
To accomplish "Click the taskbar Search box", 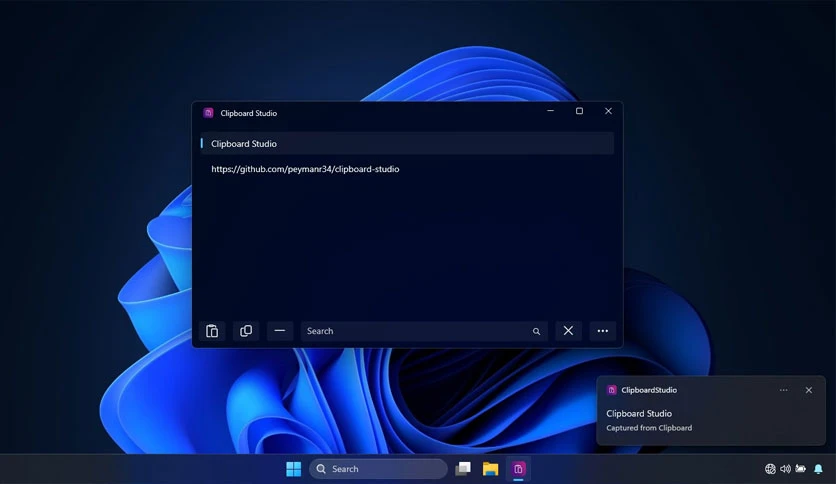I will [379, 469].
